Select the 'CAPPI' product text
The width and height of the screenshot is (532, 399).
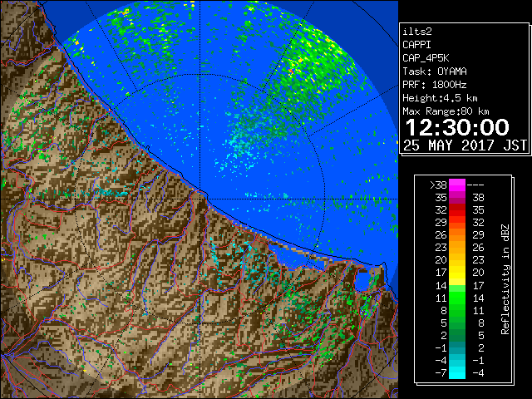416,45
